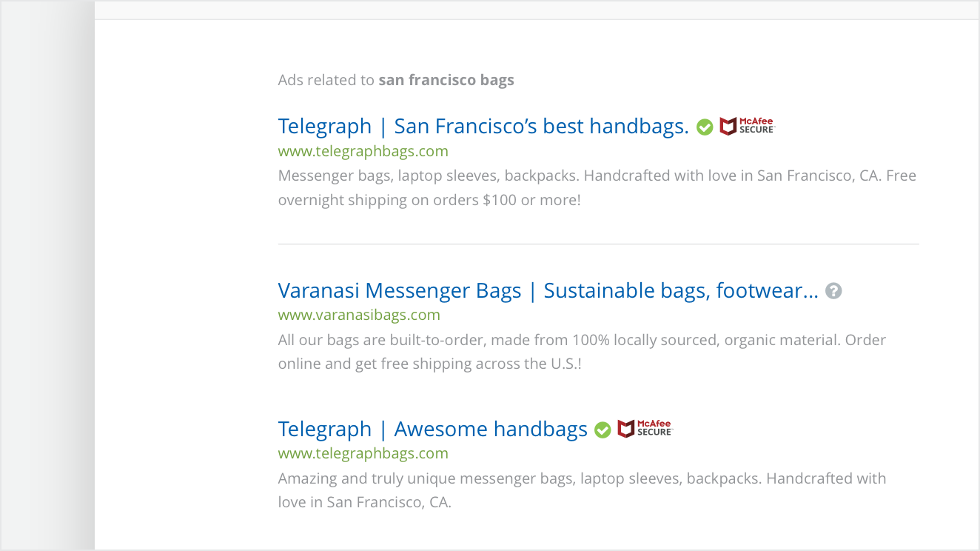Click the green checkmark next to Awesome handbags
Viewport: 980px width, 551px height.
click(603, 430)
